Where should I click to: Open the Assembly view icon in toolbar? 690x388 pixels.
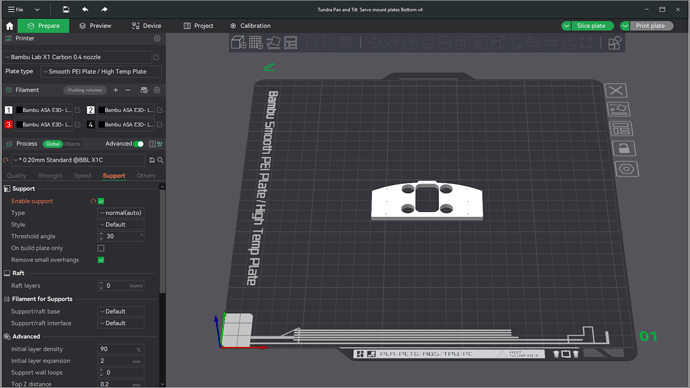click(614, 43)
